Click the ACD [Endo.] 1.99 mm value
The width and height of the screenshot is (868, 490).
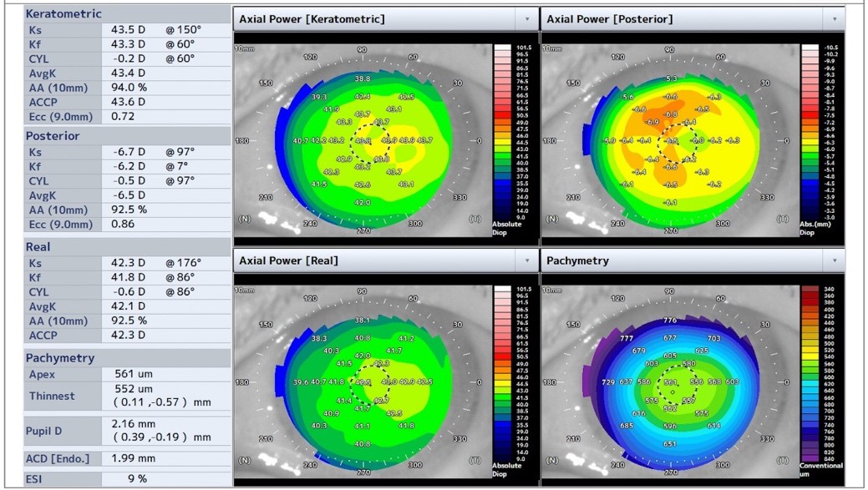(x=134, y=458)
